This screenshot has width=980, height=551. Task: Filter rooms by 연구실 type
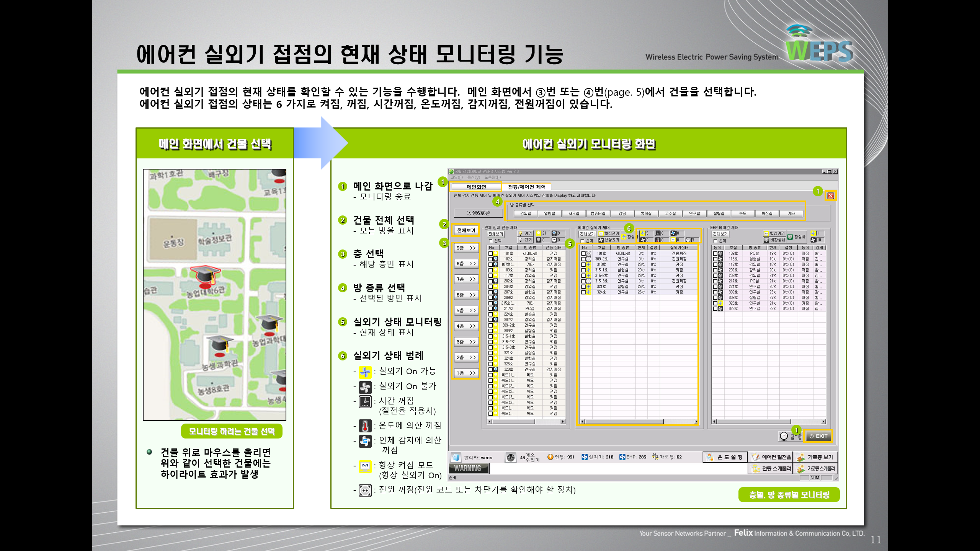pos(695,214)
